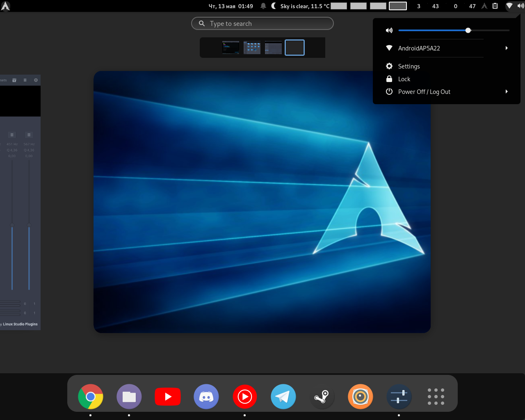The height and width of the screenshot is (420, 525).
Task: Expand the Power Off / Log Out arrow
Action: (x=507, y=91)
